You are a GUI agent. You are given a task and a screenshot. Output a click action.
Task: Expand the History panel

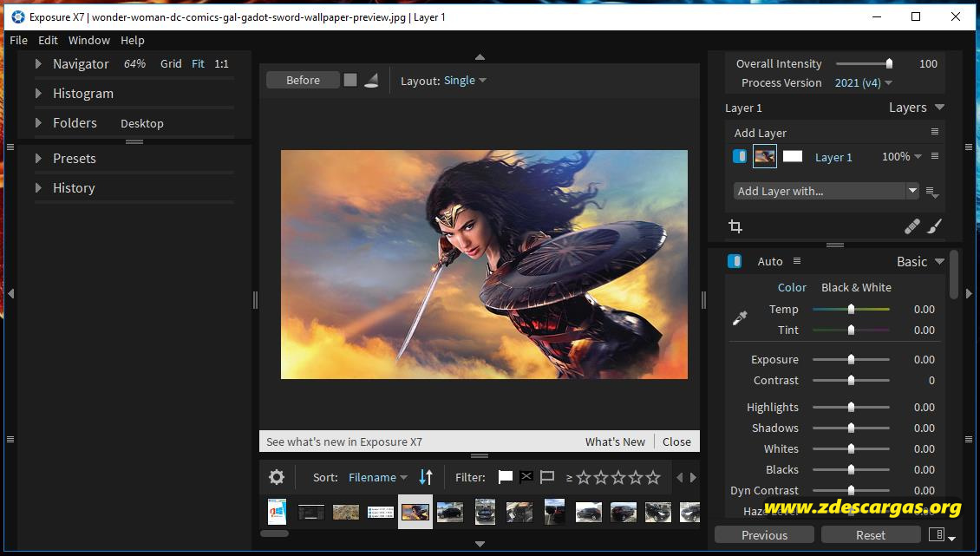coord(38,187)
